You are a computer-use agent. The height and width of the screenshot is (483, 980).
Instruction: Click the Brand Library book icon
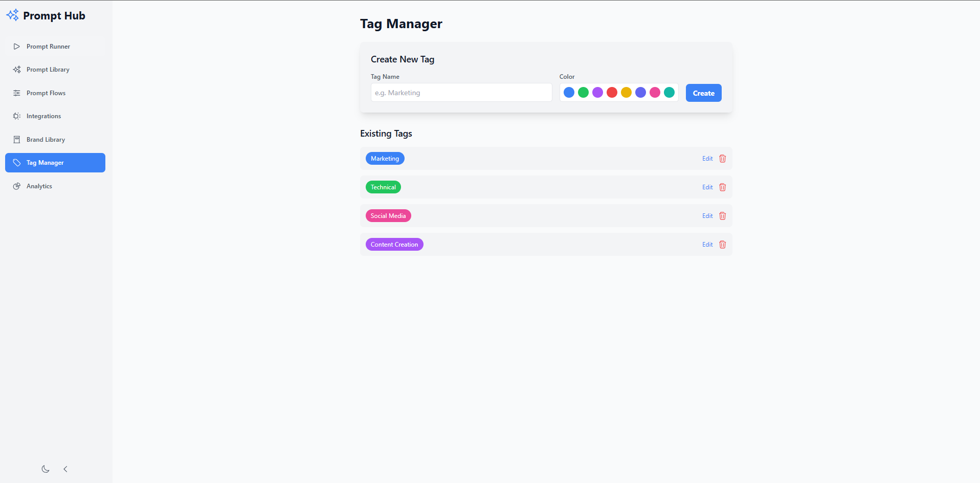(x=17, y=140)
